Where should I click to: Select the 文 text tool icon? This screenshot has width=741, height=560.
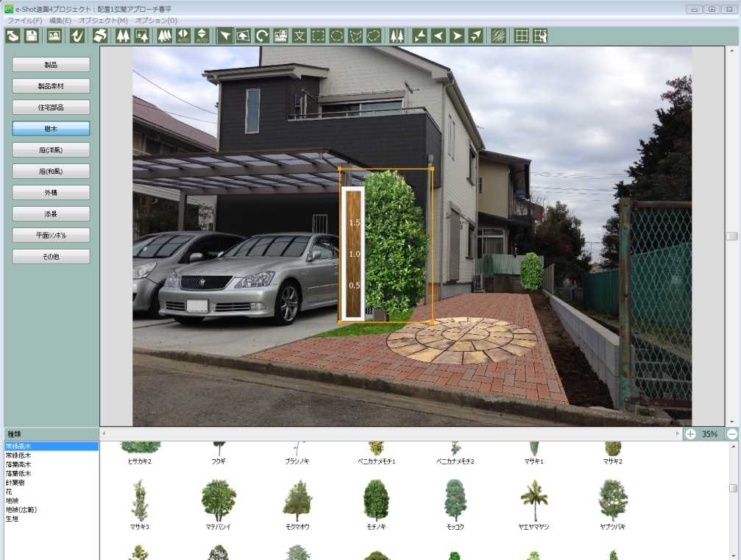pyautogui.click(x=299, y=36)
